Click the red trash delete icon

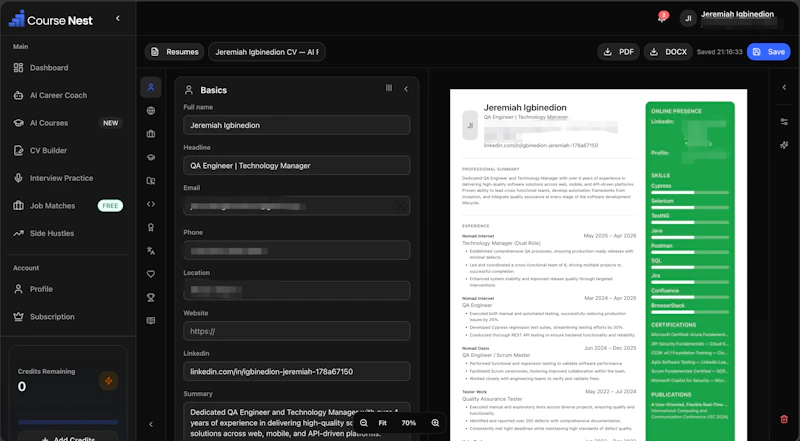click(784, 419)
